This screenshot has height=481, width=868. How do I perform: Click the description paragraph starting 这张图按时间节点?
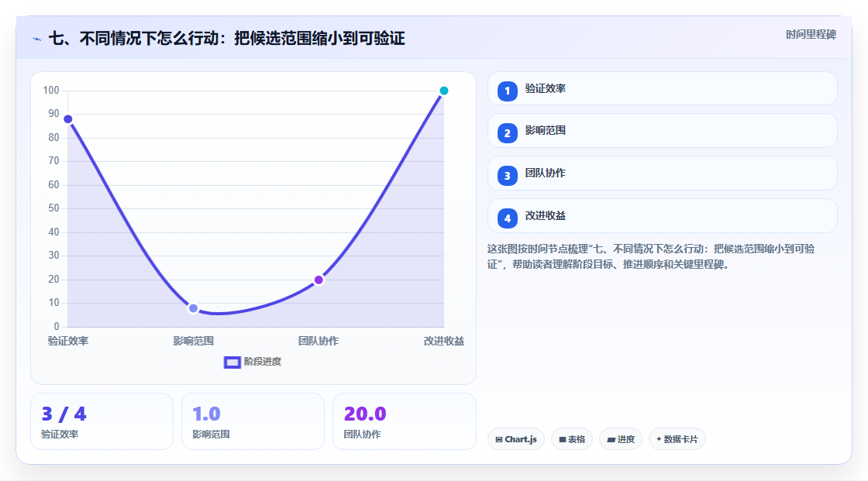651,257
